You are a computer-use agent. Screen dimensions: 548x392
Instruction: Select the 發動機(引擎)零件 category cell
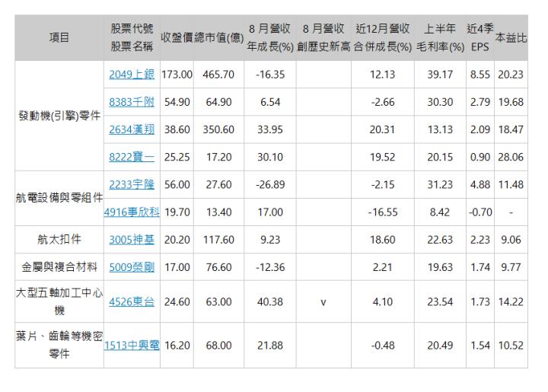tap(59, 116)
